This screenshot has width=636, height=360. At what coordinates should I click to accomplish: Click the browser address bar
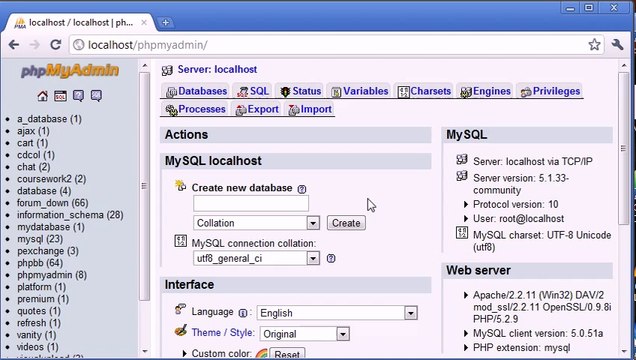tap(329, 45)
